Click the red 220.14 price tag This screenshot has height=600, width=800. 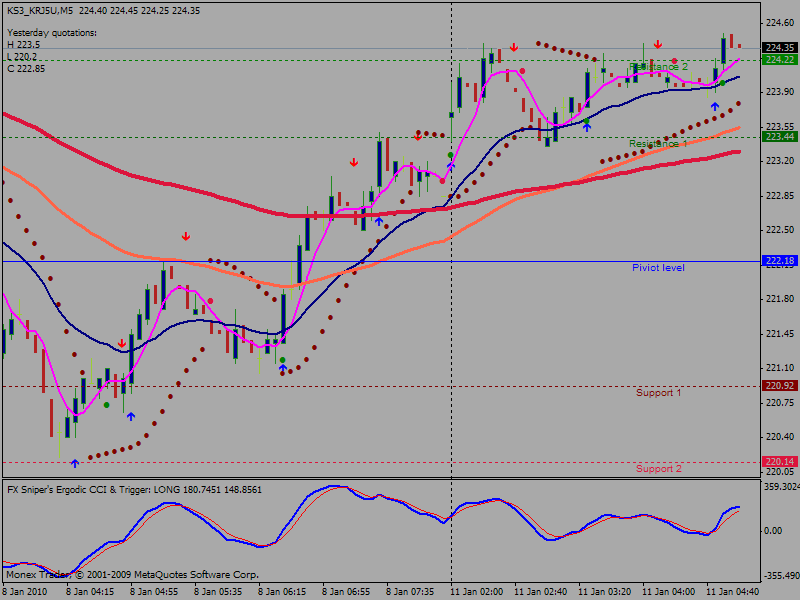coord(779,462)
